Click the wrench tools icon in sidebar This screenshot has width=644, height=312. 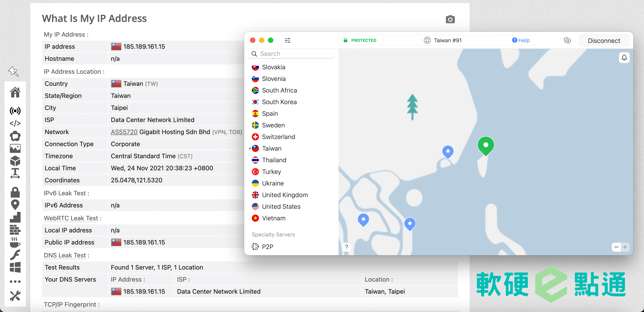(x=15, y=296)
